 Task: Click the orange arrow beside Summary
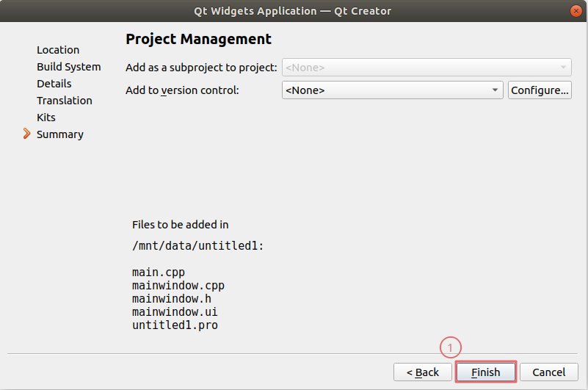27,134
